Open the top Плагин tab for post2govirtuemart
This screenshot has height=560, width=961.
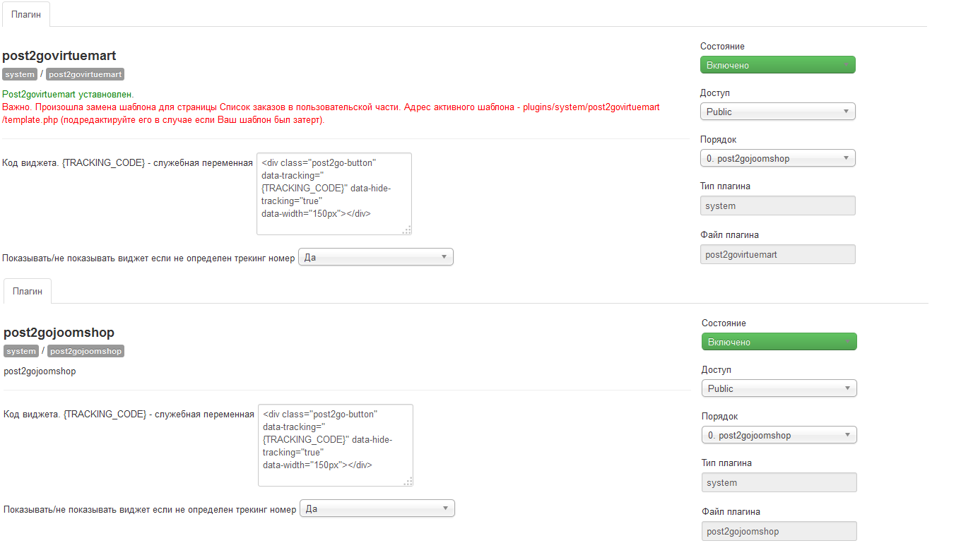pos(25,15)
